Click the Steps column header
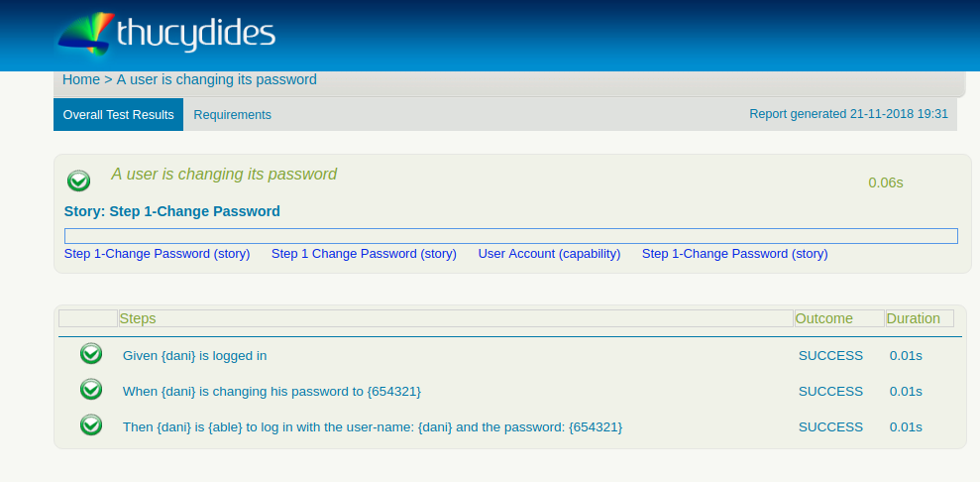 coord(137,318)
